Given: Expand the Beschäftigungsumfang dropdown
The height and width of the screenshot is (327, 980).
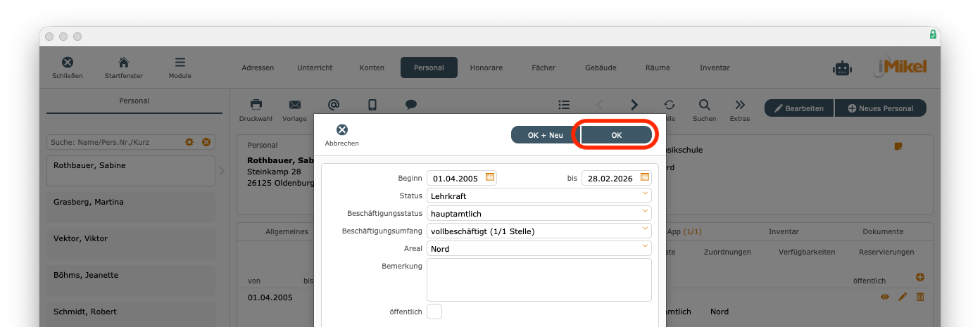Looking at the screenshot, I should [645, 231].
